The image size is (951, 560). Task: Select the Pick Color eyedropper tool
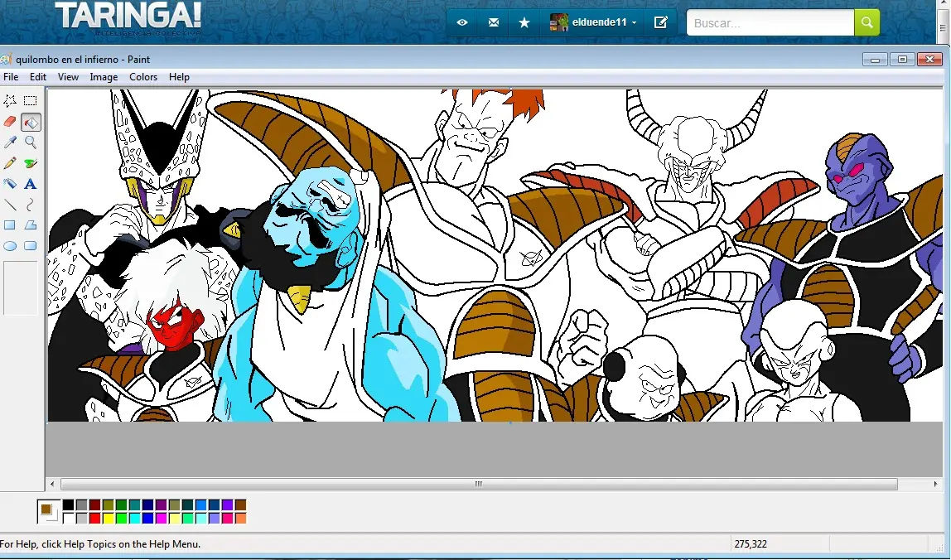click(x=10, y=142)
